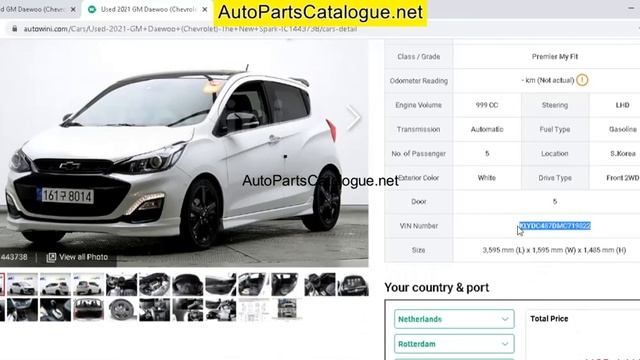Select seventh thumbnail in top row

(x=221, y=284)
